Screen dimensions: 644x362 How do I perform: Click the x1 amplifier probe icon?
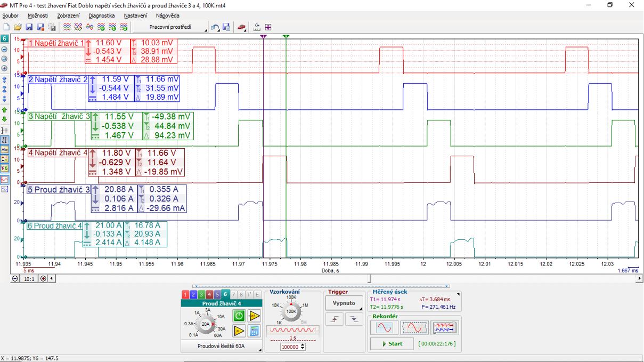254,316
